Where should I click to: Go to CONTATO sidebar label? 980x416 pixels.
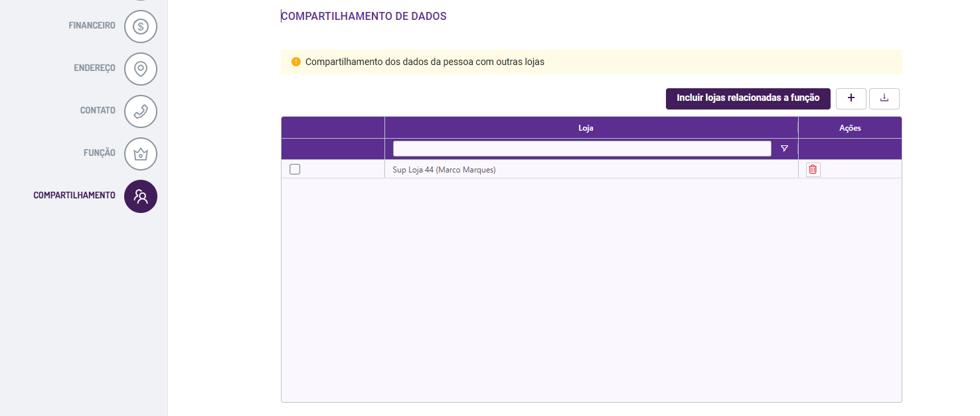coord(98,111)
